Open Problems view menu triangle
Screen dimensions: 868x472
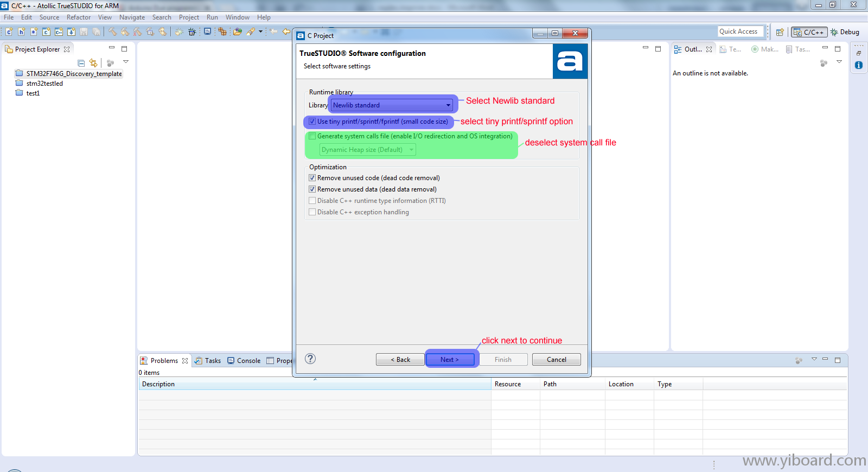pos(814,359)
